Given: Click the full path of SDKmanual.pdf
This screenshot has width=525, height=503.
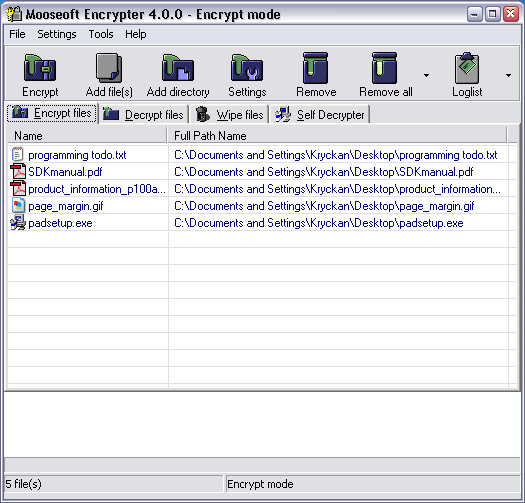Looking at the screenshot, I should [x=323, y=172].
